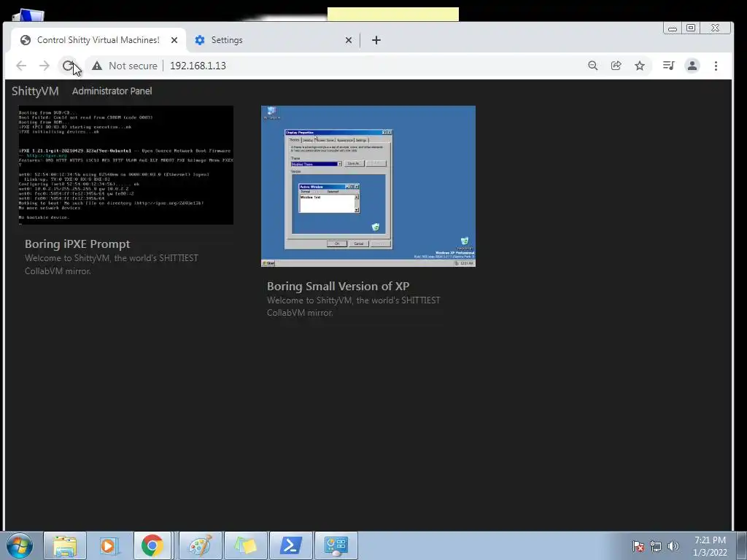Screen dimensions: 747x560
Task: Click the zoom magnifier icon in address bar
Action: (x=592, y=66)
